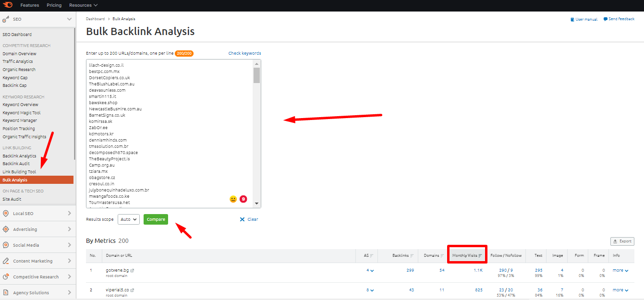The image size is (644, 300).
Task: Open the User manual link
Action: 584,19
